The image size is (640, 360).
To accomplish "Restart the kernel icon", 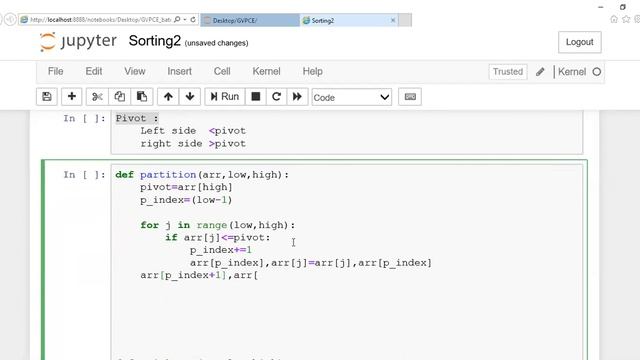I will click(x=276, y=97).
